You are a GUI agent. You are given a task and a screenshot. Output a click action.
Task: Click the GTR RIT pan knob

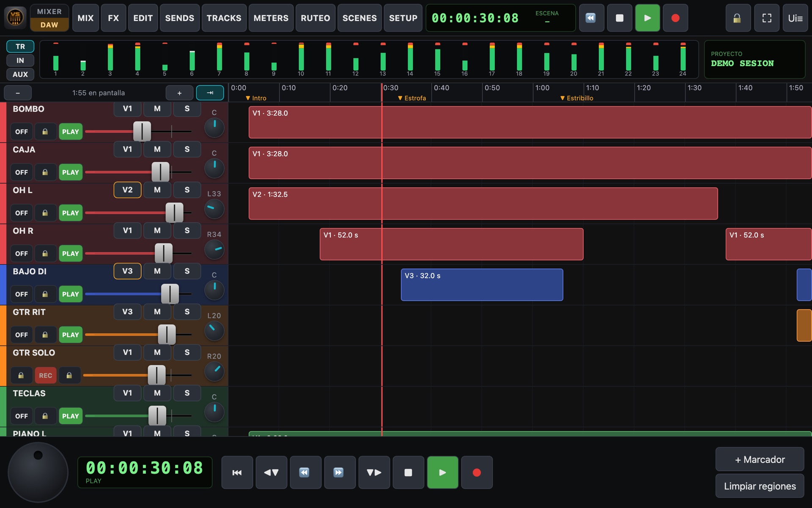214,331
